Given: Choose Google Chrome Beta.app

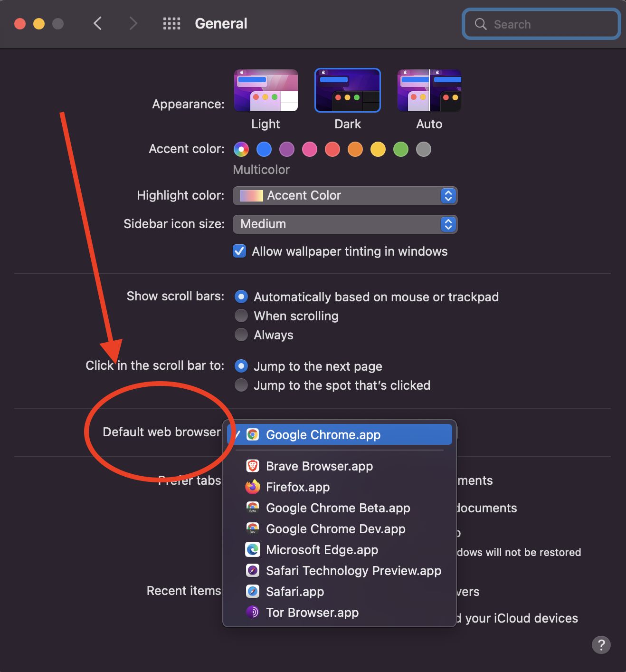Looking at the screenshot, I should click(x=340, y=508).
